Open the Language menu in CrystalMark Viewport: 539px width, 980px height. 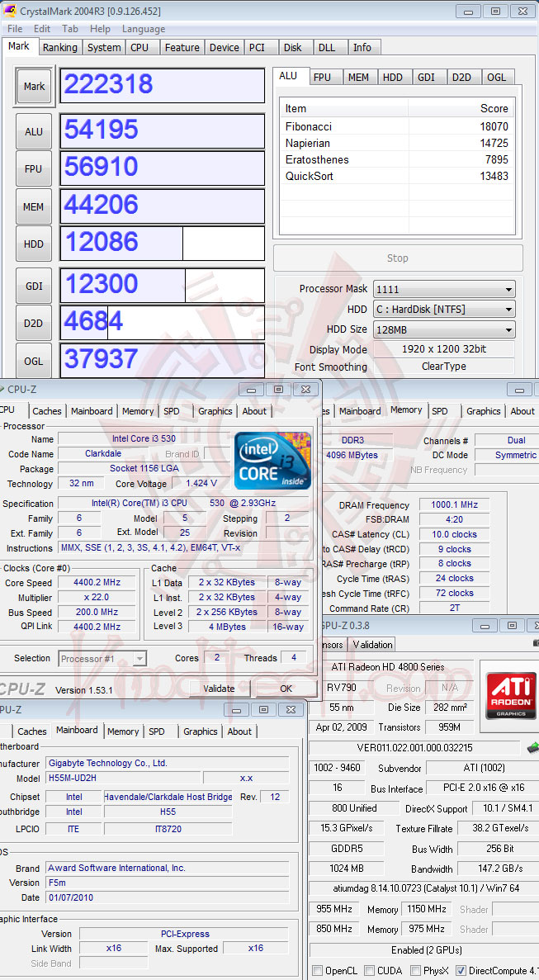[x=144, y=29]
